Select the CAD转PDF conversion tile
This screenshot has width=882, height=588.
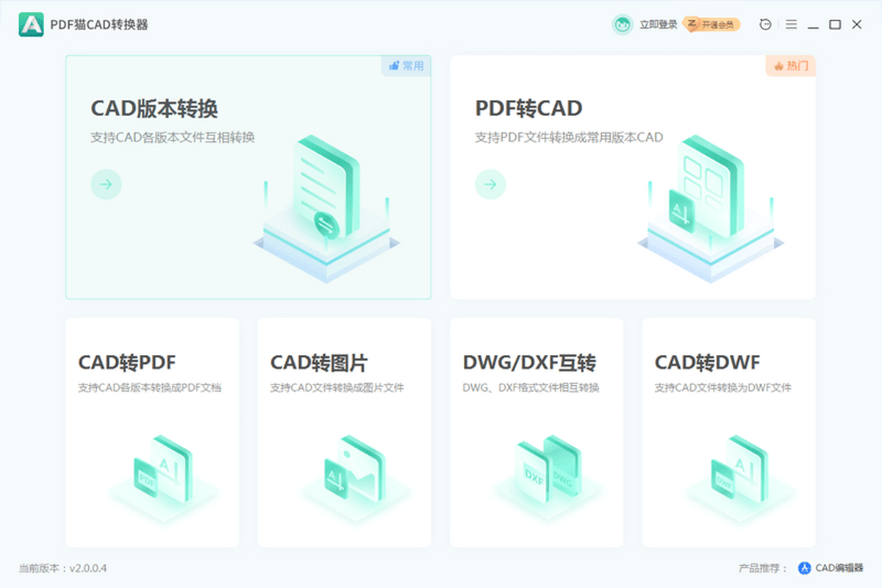pos(152,432)
